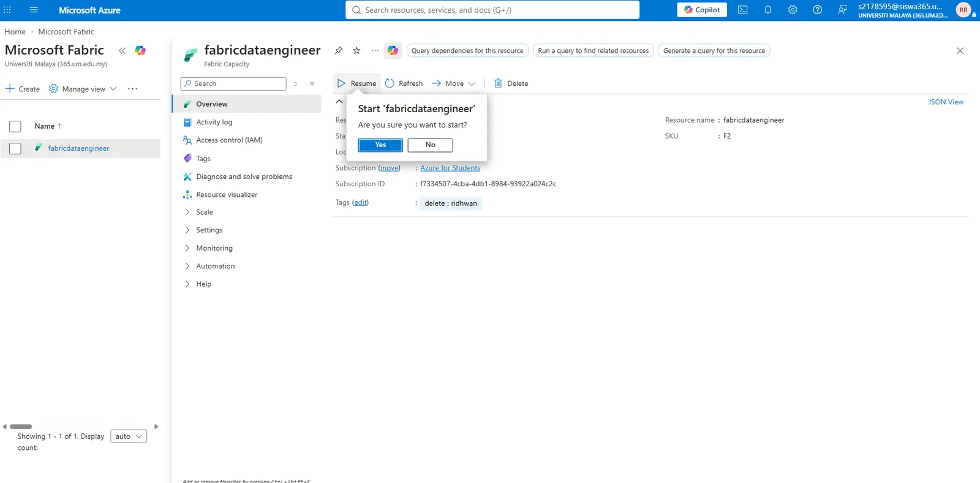
Task: Click Generate a query for this resource
Action: point(714,51)
